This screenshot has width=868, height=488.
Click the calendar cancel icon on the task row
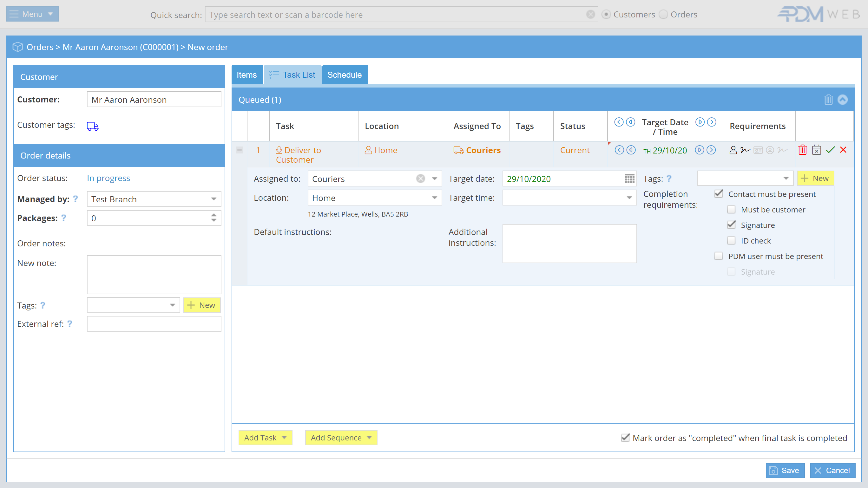pyautogui.click(x=816, y=150)
